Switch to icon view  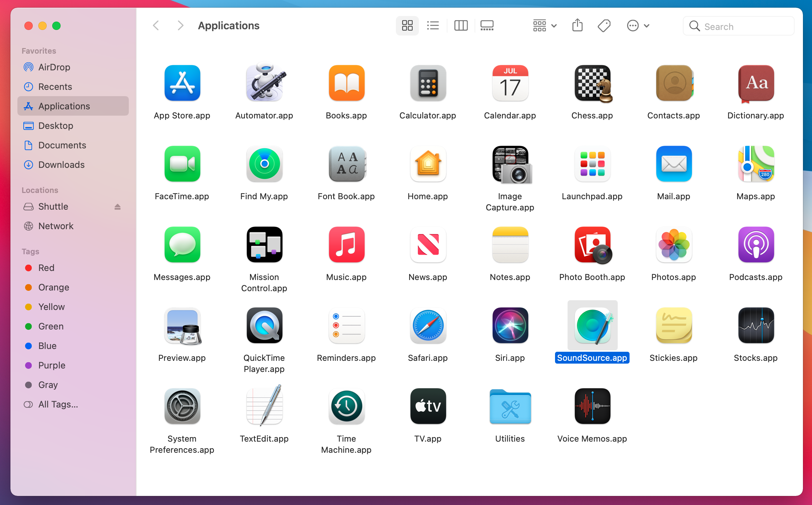[407, 25]
